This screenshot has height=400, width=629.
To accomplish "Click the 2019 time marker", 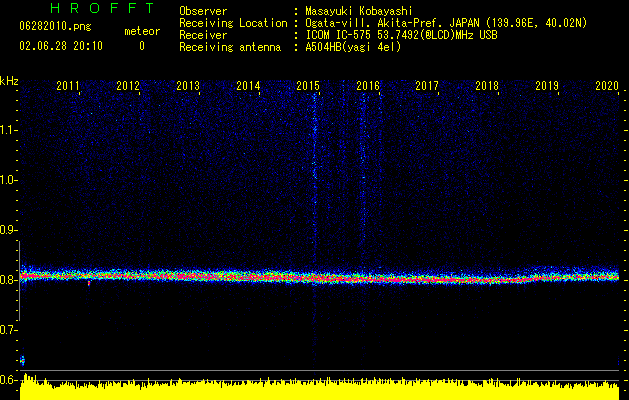I will [x=547, y=85].
